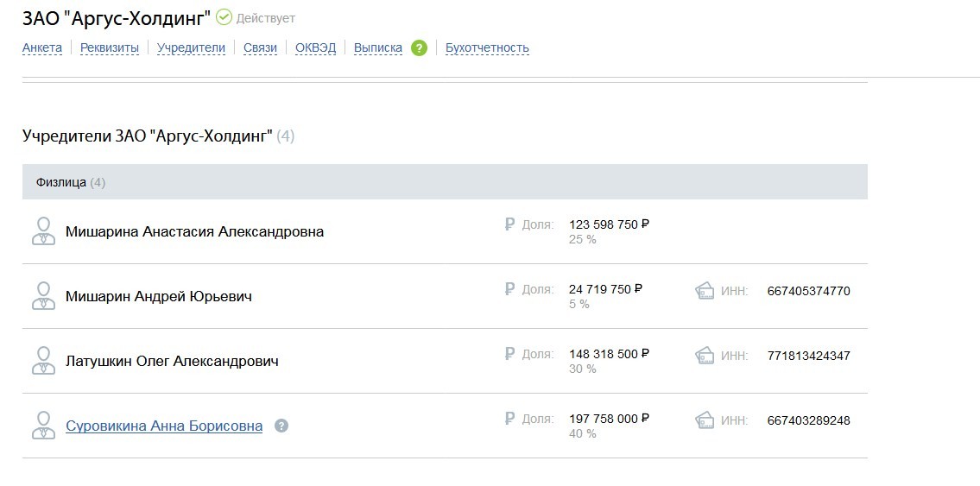The image size is (980, 486).
Task: Switch to Учредители section
Action: pos(191,47)
